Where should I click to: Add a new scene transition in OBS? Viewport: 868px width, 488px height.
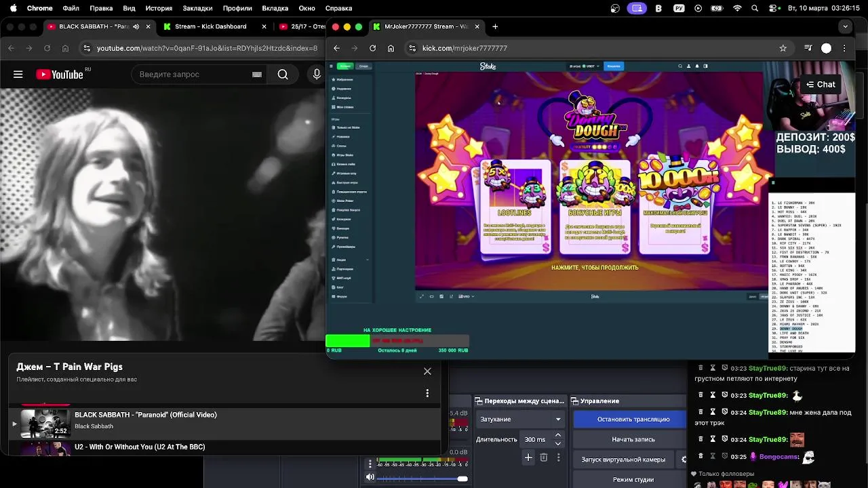click(x=528, y=457)
